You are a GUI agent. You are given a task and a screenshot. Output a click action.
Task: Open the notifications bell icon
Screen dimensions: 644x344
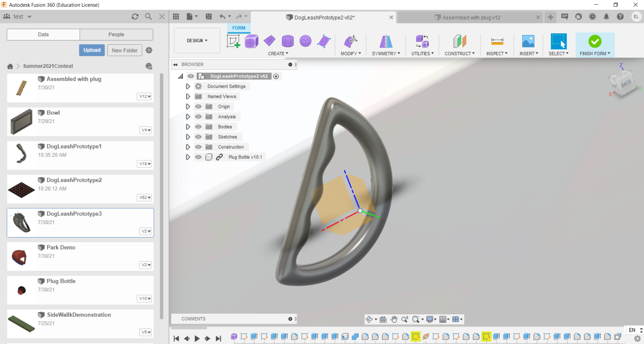[606, 17]
